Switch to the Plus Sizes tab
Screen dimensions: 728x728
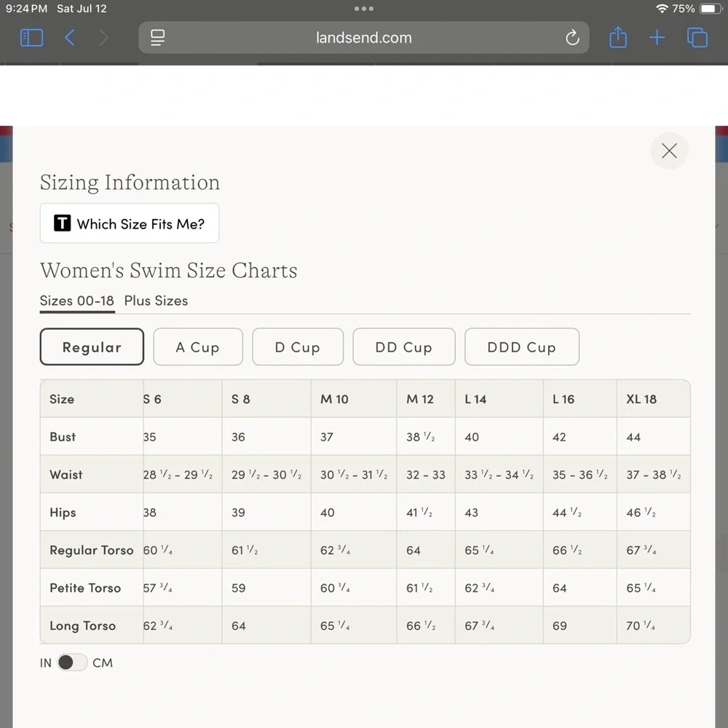(x=156, y=301)
